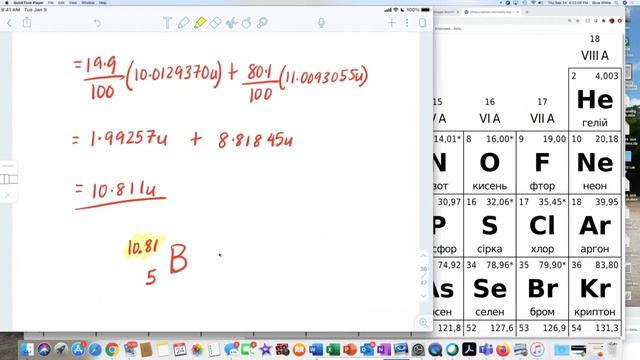Switch to the active browser tab

492,12
